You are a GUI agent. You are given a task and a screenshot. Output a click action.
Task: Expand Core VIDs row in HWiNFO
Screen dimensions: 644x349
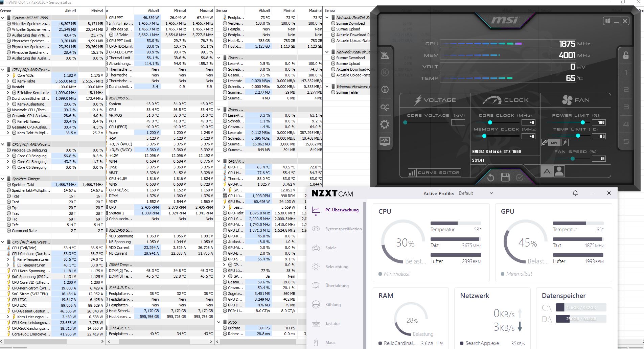click(x=8, y=75)
